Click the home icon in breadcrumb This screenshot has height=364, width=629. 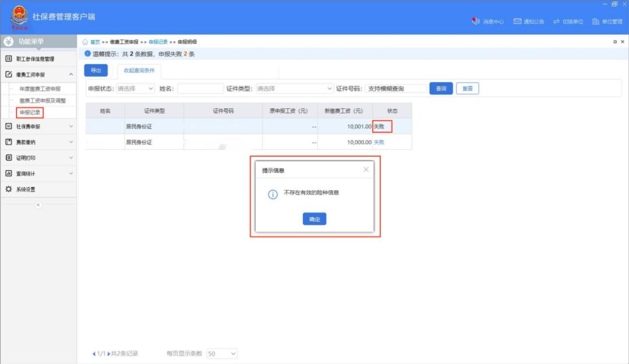tap(85, 42)
